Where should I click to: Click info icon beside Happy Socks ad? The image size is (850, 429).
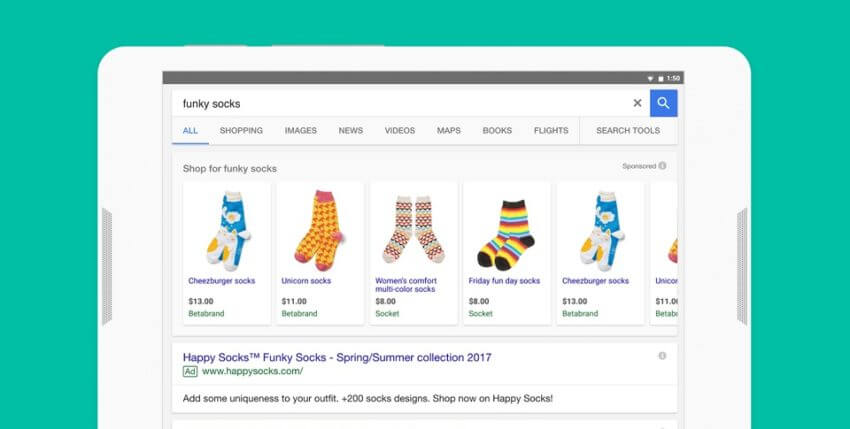pyautogui.click(x=662, y=356)
